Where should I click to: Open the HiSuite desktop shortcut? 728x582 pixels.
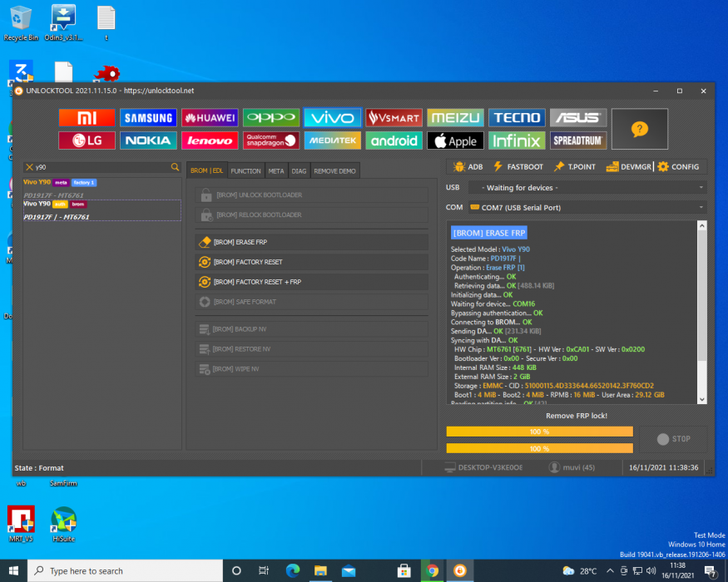pyautogui.click(x=63, y=524)
